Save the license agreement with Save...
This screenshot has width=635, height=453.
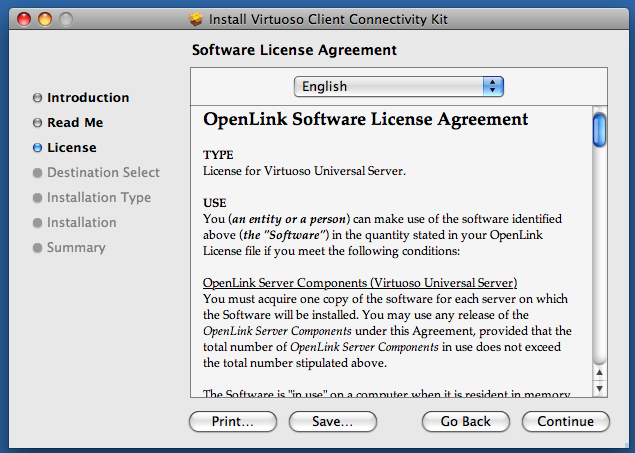(332, 421)
